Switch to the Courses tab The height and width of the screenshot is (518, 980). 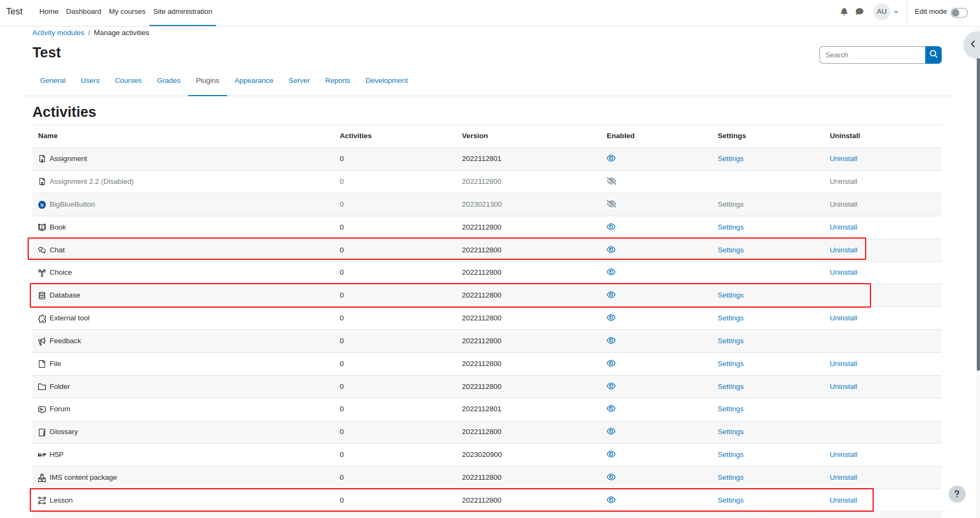click(x=128, y=81)
